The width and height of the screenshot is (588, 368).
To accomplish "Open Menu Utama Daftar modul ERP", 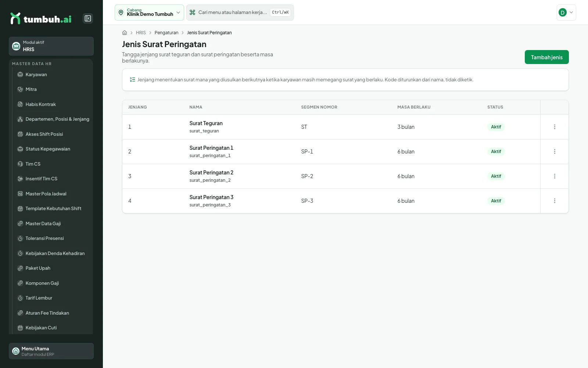I will point(51,351).
